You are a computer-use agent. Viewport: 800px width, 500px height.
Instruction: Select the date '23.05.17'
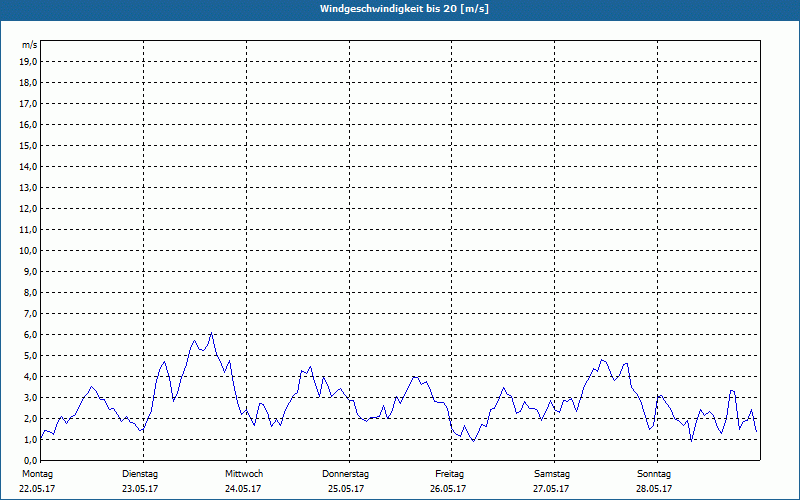140,489
